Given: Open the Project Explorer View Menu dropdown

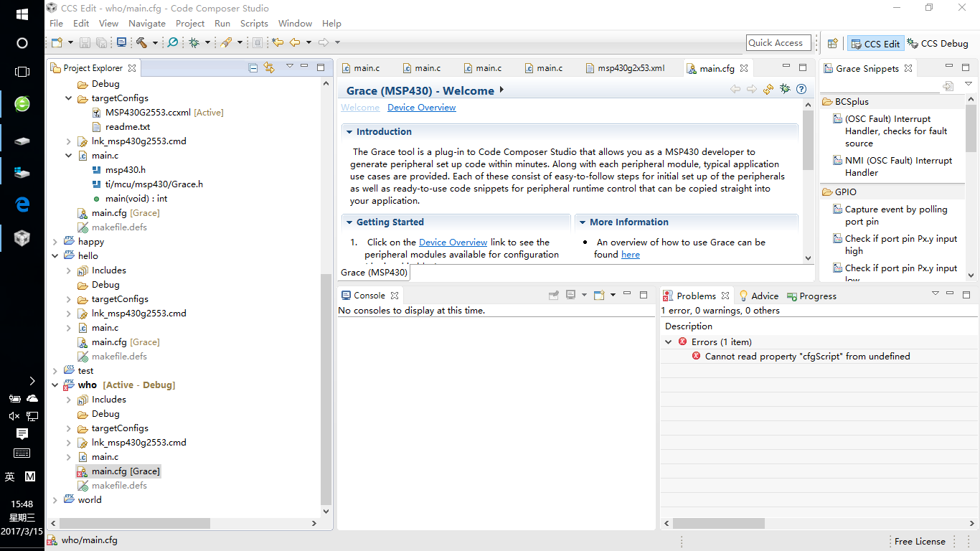Looking at the screenshot, I should click(x=289, y=67).
